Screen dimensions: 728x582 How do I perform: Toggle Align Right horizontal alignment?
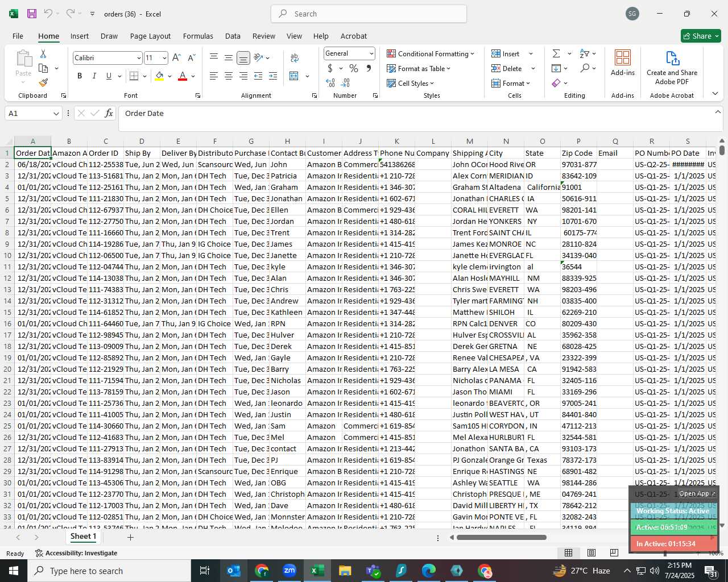pyautogui.click(x=243, y=76)
